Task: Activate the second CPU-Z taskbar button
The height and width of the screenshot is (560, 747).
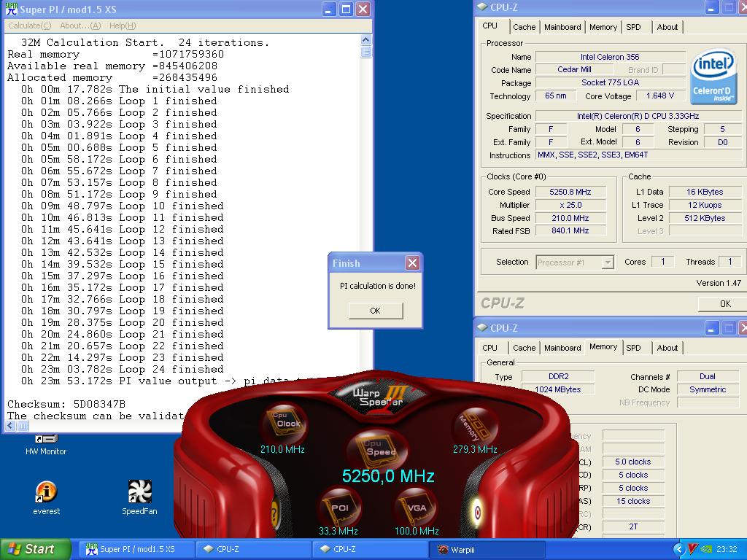Action: point(370,549)
